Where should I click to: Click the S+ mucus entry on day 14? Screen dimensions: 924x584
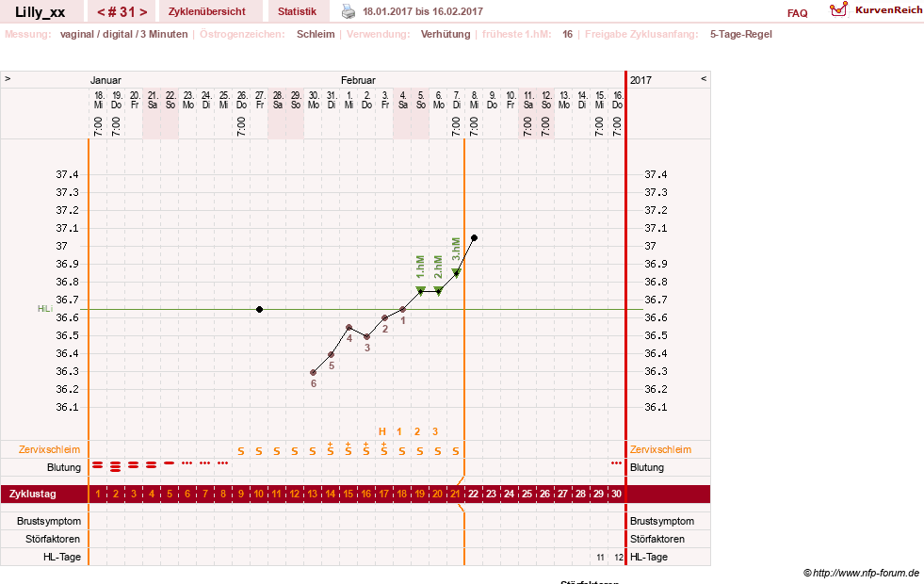click(331, 449)
